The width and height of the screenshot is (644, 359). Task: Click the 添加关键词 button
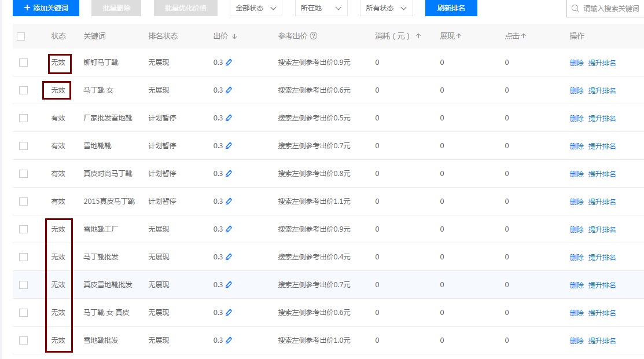pos(46,8)
